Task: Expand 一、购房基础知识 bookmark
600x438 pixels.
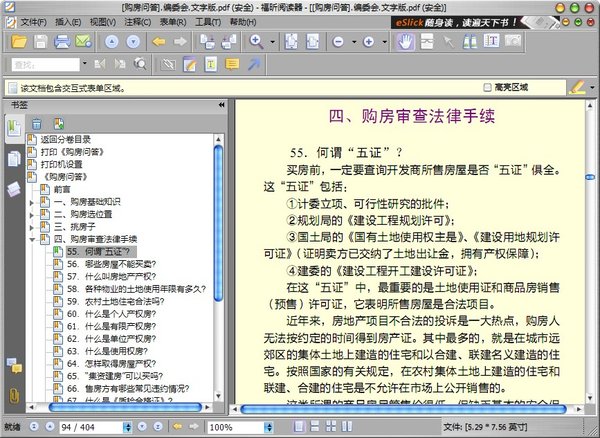Action: [32, 202]
